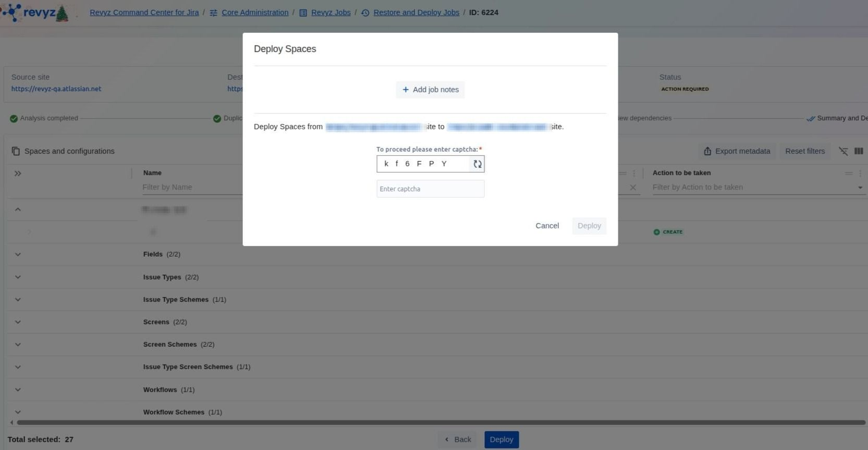Expand the Issue Types group row
This screenshot has height=450, width=868.
click(x=18, y=277)
